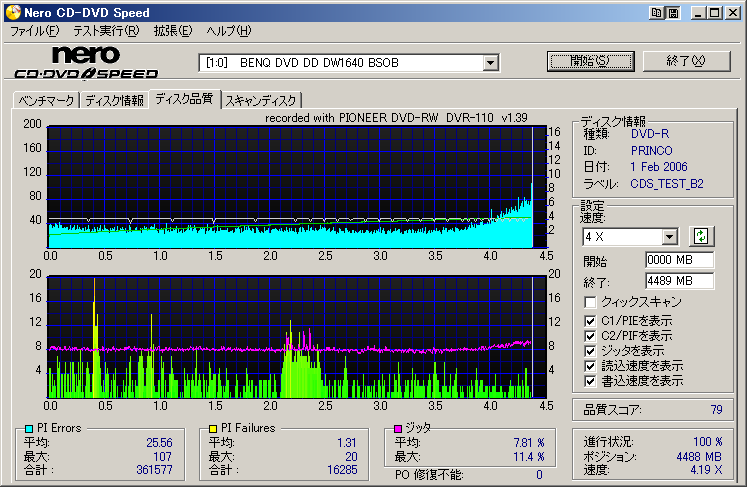The image size is (747, 487).
Task: Minimize the Nero CD-DVD Speed window
Action: (698, 13)
